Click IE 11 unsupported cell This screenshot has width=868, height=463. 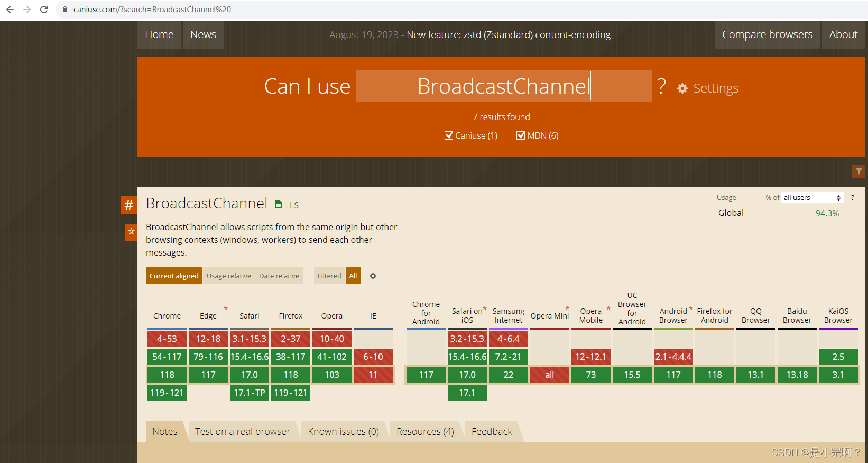(x=373, y=375)
